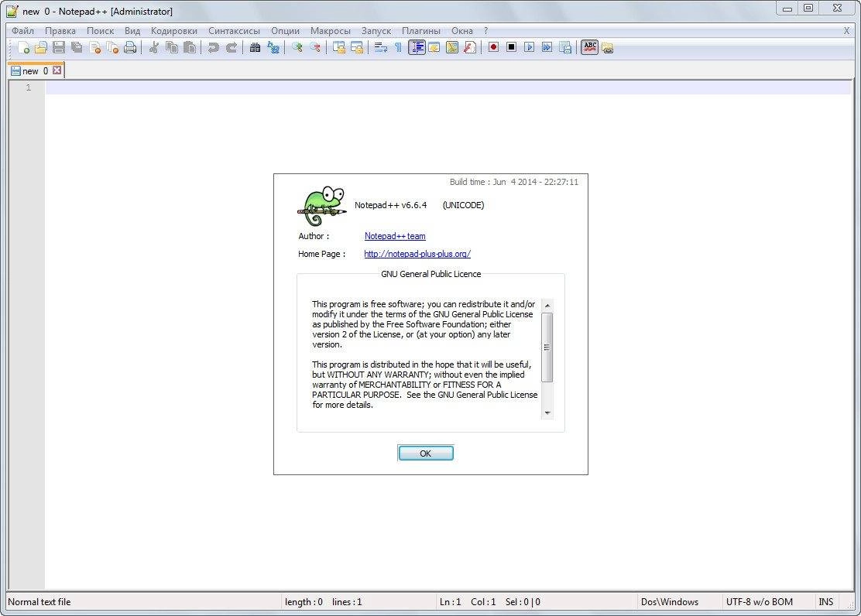
Task: Click the license scrollbar up arrow
Action: (547, 305)
